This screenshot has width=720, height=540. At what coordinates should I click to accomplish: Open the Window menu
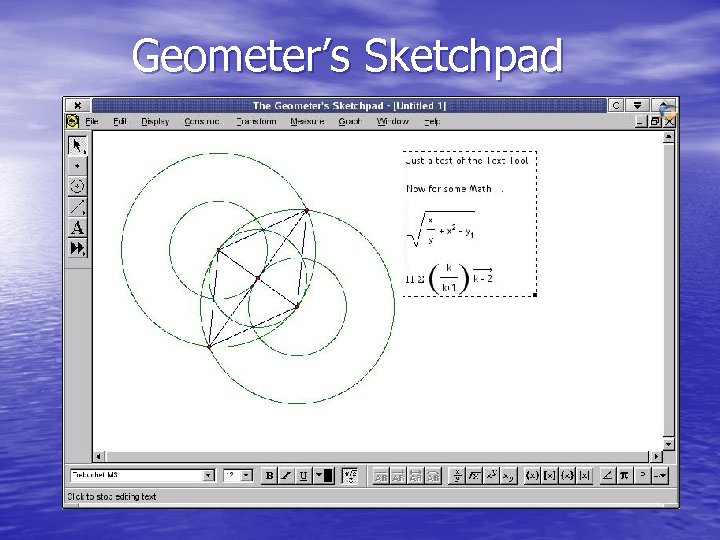pyautogui.click(x=393, y=121)
